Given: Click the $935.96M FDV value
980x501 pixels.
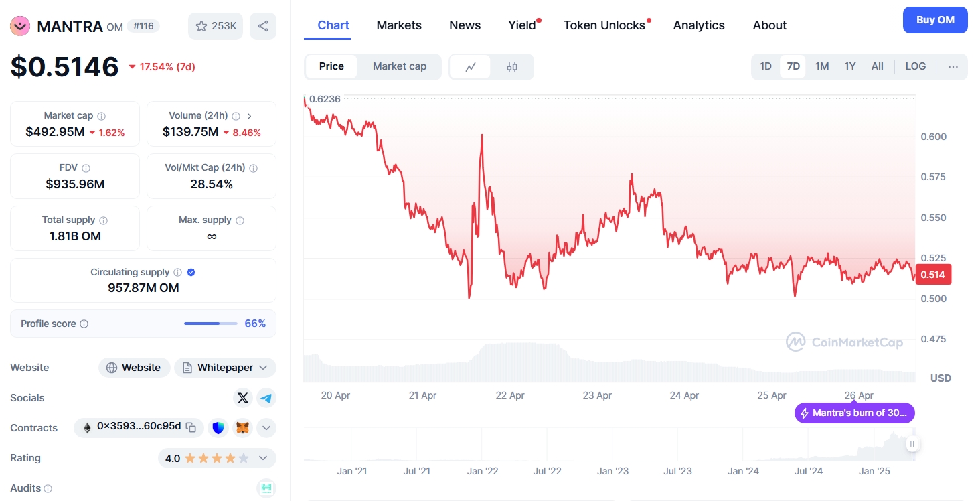Looking at the screenshot, I should 75,184.
